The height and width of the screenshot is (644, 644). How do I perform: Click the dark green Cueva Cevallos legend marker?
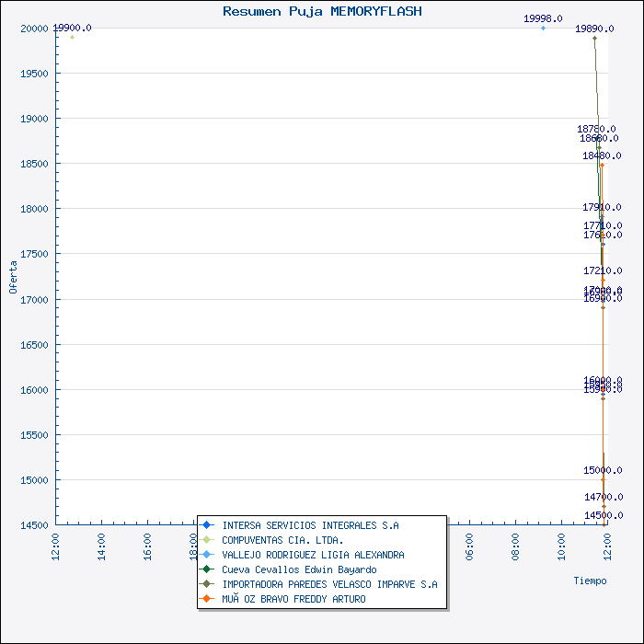[x=207, y=569]
